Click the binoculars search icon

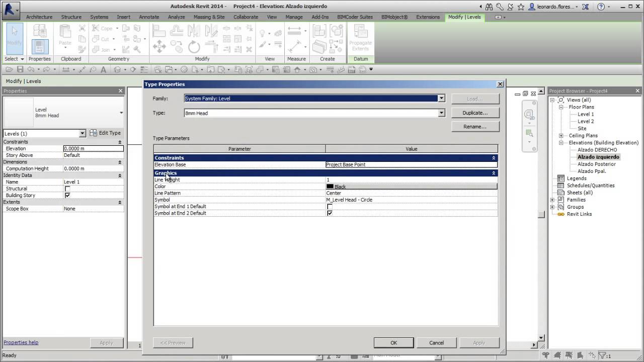(x=489, y=7)
